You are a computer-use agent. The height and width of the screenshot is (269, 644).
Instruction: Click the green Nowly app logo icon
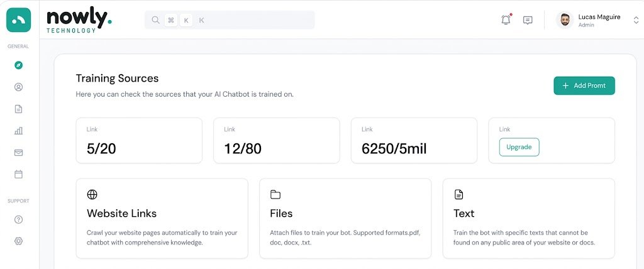pos(18,19)
